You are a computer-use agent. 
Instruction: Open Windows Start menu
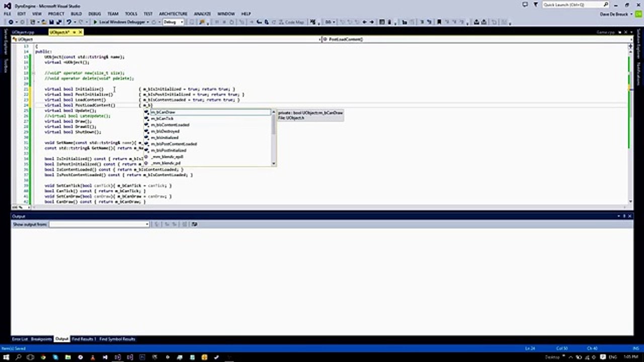point(6,357)
